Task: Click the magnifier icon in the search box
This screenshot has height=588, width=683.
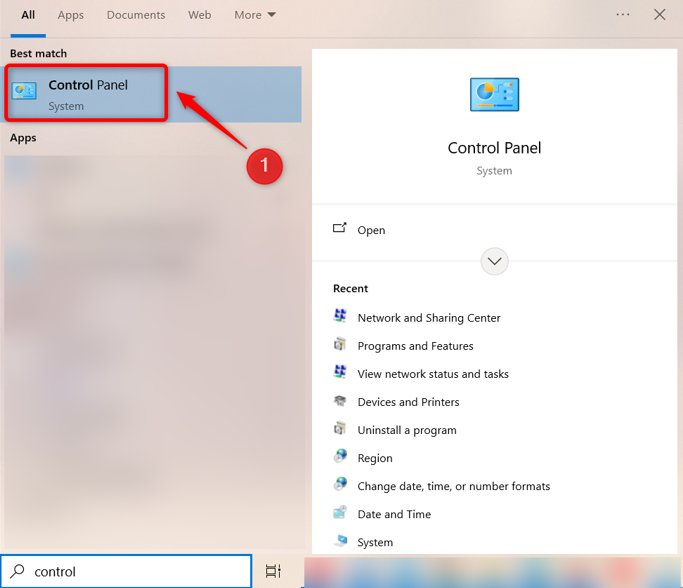Action: tap(17, 571)
